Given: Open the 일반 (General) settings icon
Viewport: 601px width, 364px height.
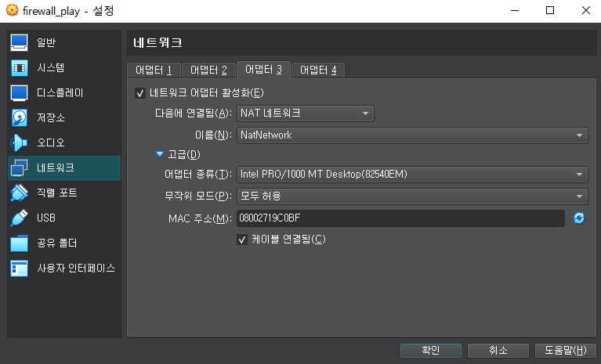Looking at the screenshot, I should (x=19, y=42).
